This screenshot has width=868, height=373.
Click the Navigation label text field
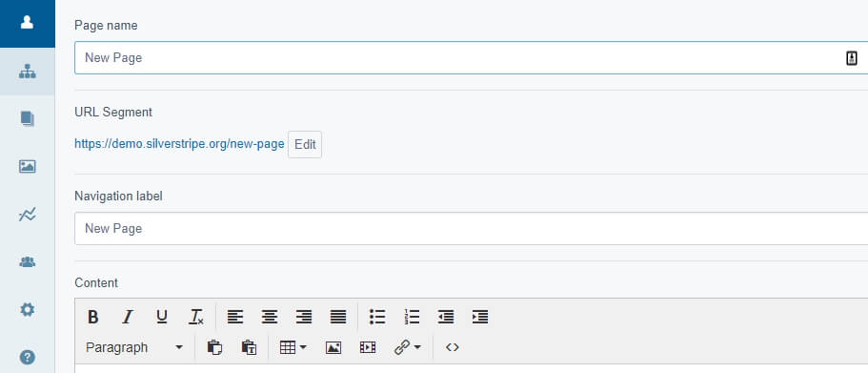point(471,228)
